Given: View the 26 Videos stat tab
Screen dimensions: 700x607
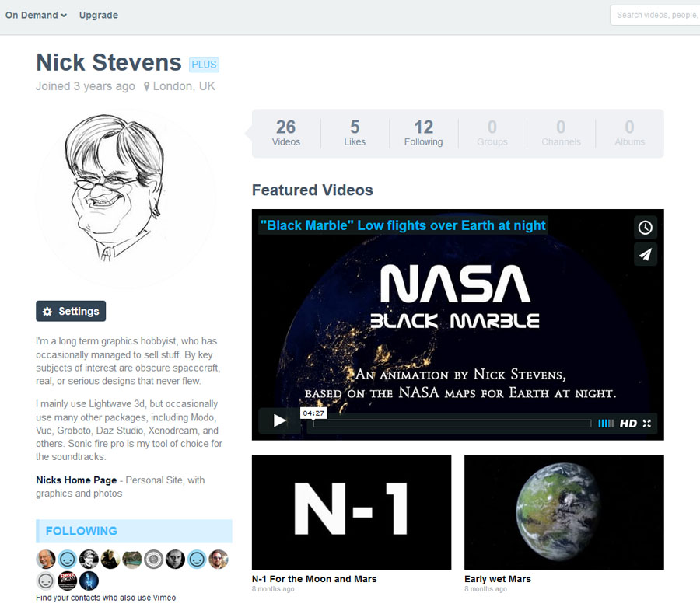Looking at the screenshot, I should [285, 133].
